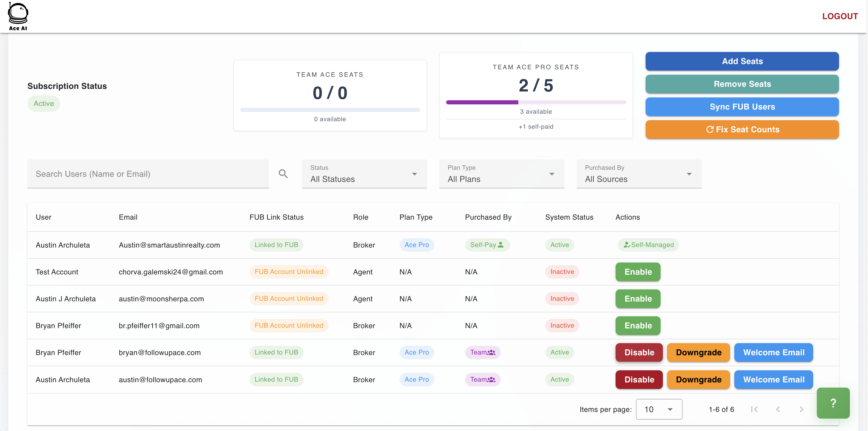
Task: Disable bryan@followupace.com user
Action: point(639,352)
